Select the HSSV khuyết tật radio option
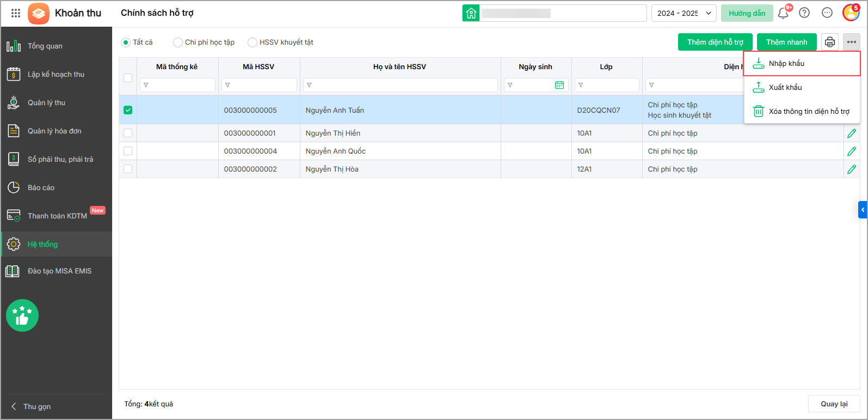 pyautogui.click(x=253, y=42)
